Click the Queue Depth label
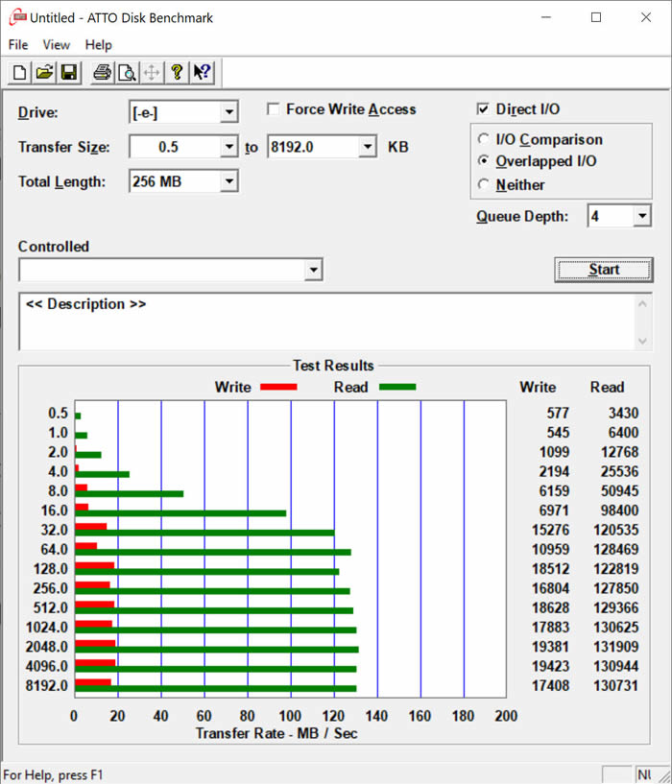 click(522, 217)
